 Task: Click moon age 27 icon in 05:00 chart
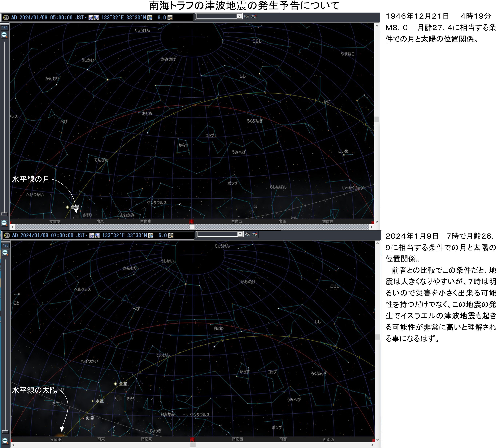pos(6,17)
